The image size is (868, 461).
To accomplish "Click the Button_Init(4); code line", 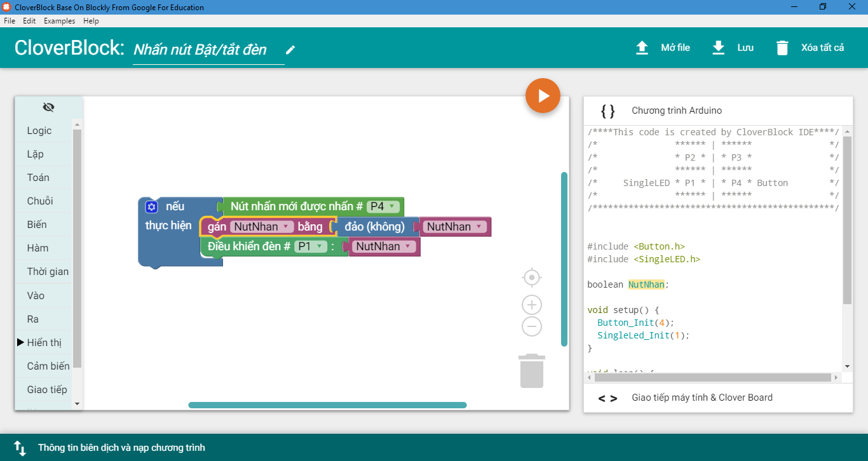I will [635, 323].
